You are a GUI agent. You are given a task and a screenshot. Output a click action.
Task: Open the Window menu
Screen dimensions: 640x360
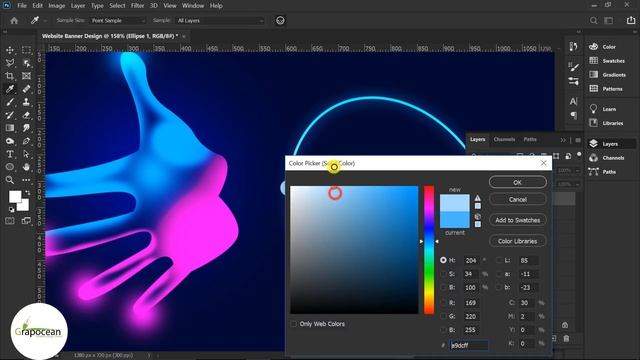point(193,6)
